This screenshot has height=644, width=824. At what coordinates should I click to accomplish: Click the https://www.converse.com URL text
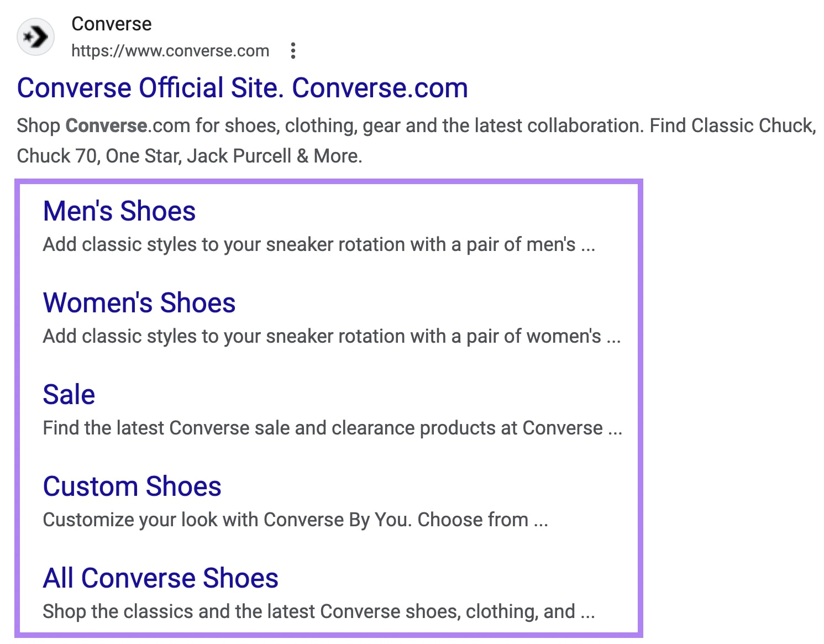(170, 50)
